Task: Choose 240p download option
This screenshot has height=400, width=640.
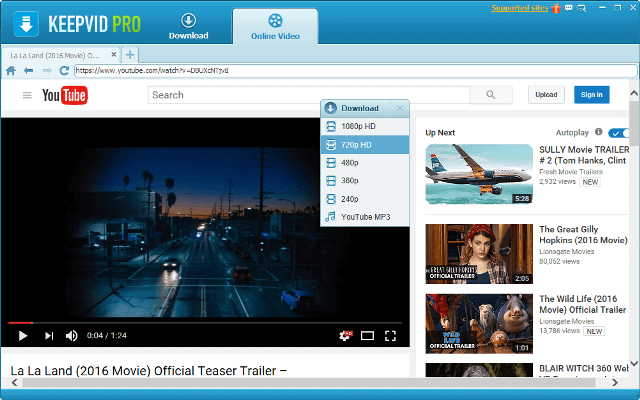Action: point(365,199)
